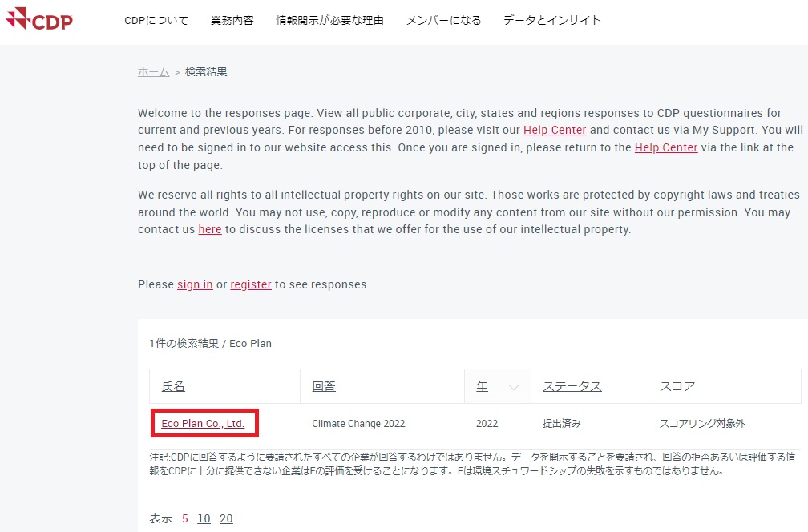
Task: Toggle the year column sort chevron
Action: [514, 387]
